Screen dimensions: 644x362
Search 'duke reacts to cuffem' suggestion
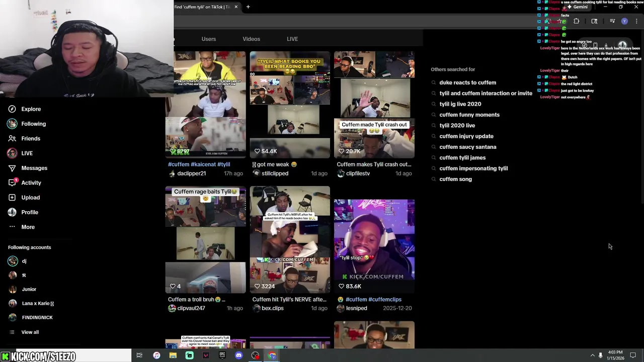[467, 82]
